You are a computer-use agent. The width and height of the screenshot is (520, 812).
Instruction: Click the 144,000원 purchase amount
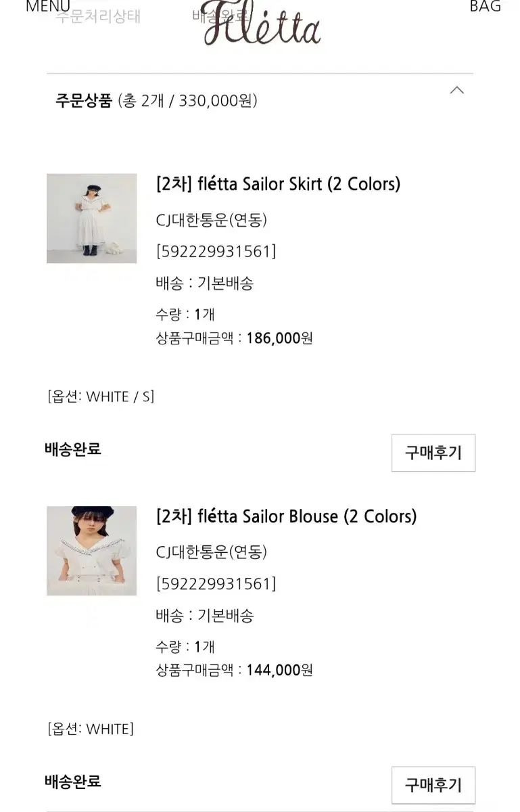279,670
